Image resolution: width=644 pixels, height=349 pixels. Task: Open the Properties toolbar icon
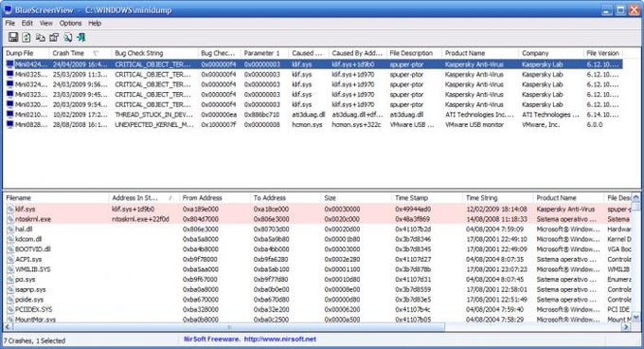54,37
